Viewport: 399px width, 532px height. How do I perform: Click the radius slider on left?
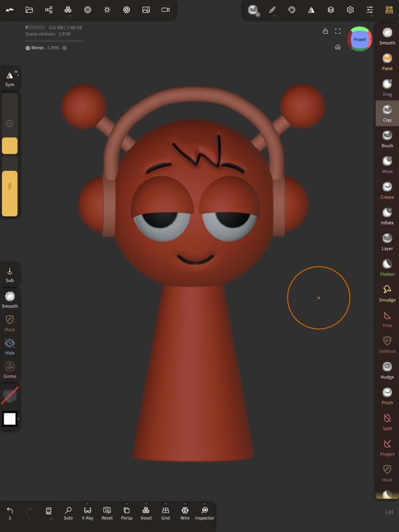[10, 124]
